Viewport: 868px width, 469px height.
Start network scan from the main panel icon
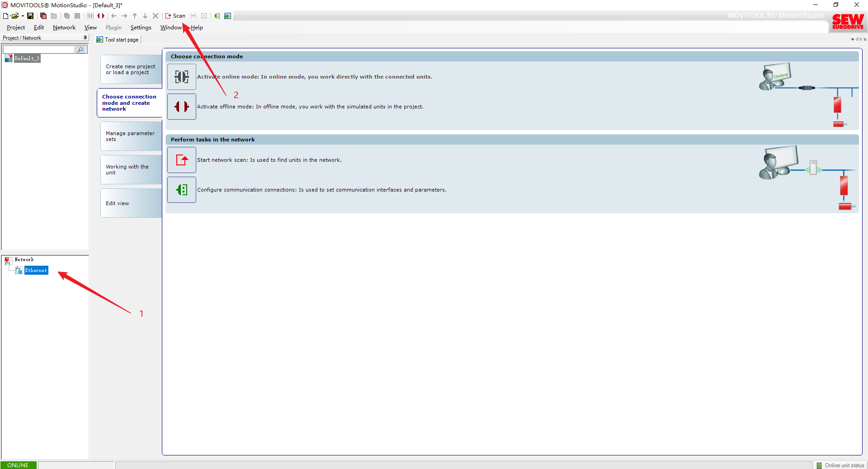point(182,160)
